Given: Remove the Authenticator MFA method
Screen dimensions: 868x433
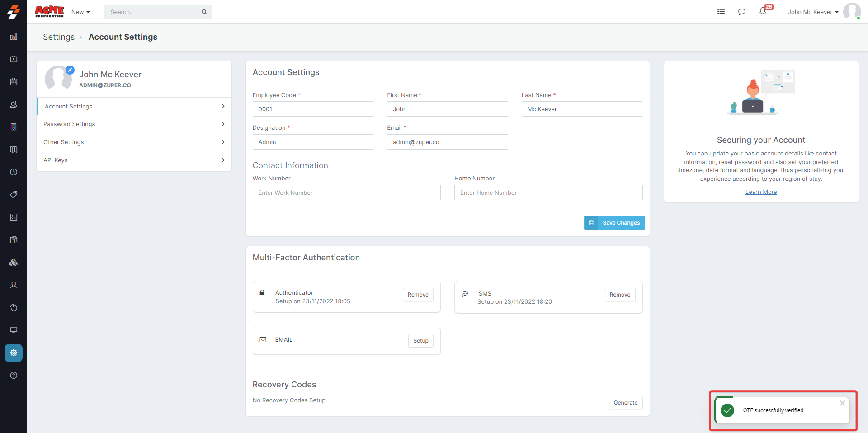Looking at the screenshot, I should click(418, 295).
